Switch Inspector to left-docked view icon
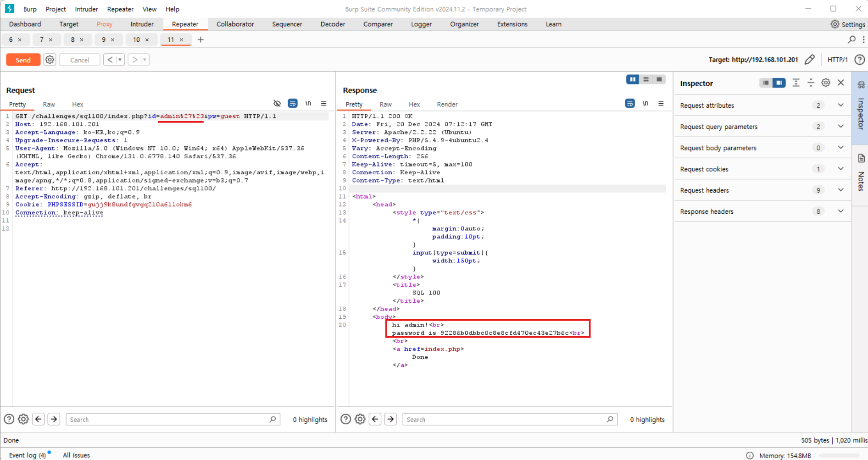 766,83
